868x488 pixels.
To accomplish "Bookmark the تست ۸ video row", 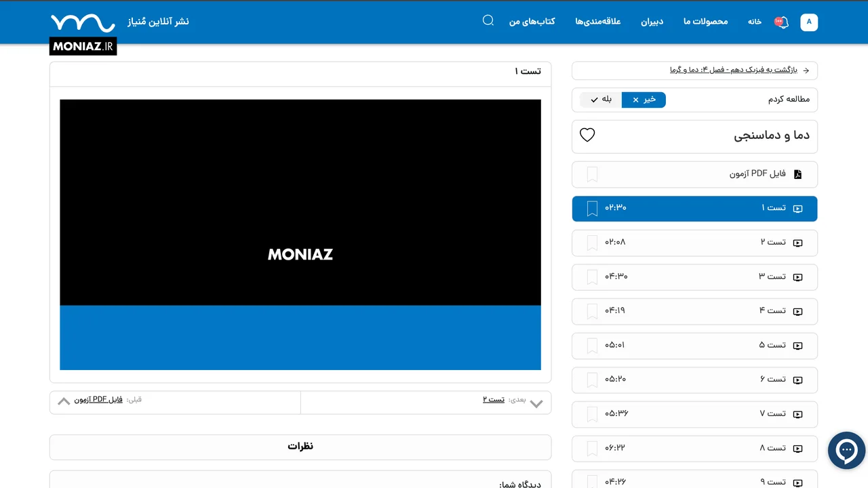I will point(592,449).
